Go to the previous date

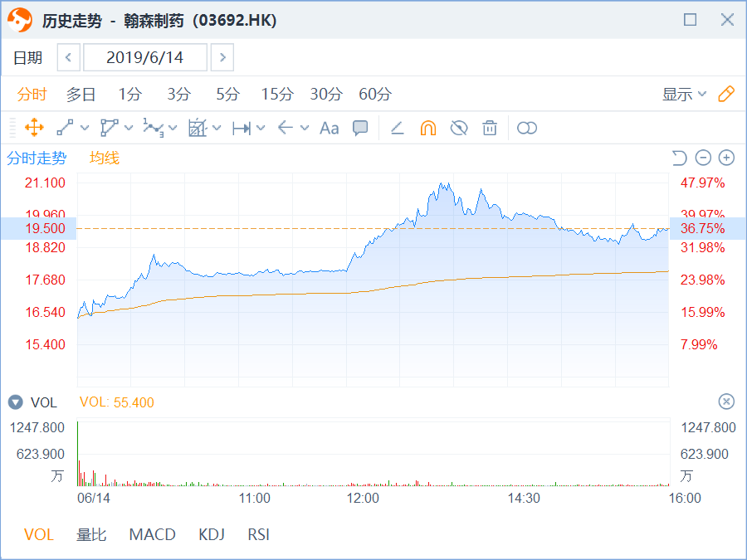[69, 57]
